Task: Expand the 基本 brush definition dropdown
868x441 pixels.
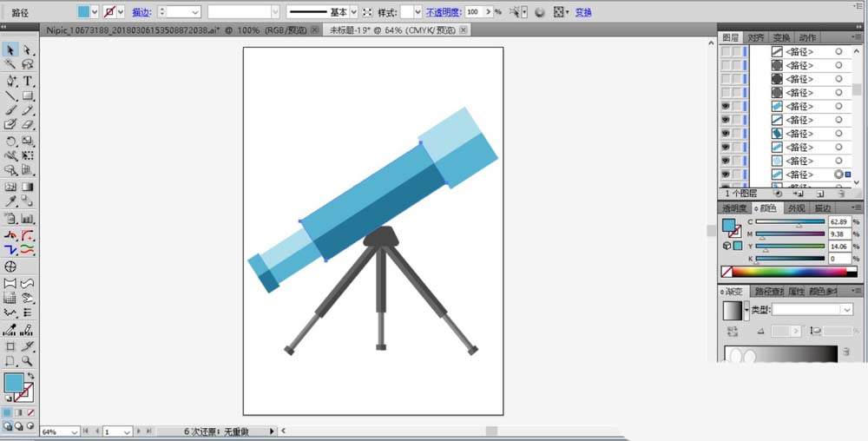Action: [x=353, y=12]
